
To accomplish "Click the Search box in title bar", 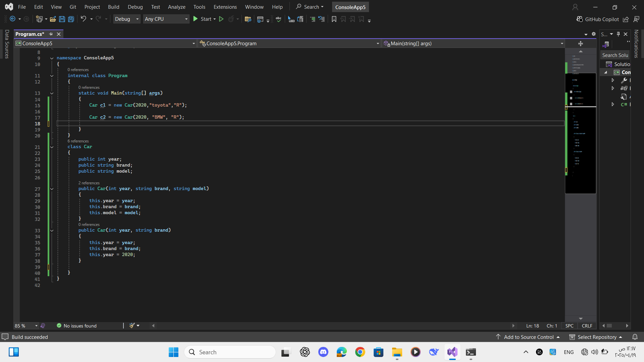I will point(310,7).
